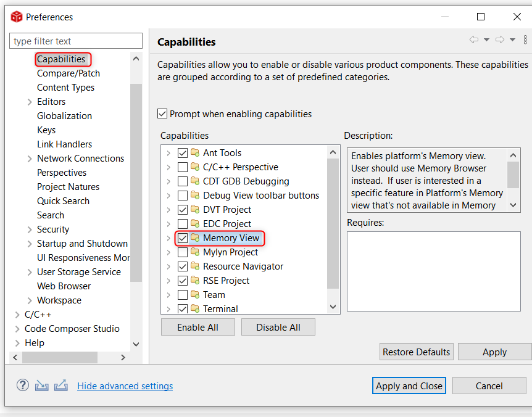Viewport: 532px width, 417px height.
Task: Click the type filter text field
Action: point(75,41)
